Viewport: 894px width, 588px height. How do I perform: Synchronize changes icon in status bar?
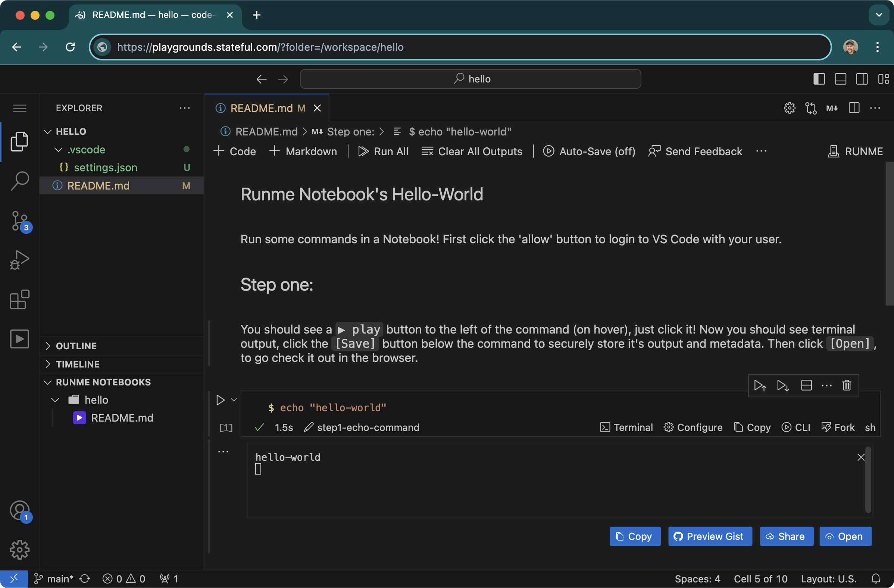(x=85, y=579)
